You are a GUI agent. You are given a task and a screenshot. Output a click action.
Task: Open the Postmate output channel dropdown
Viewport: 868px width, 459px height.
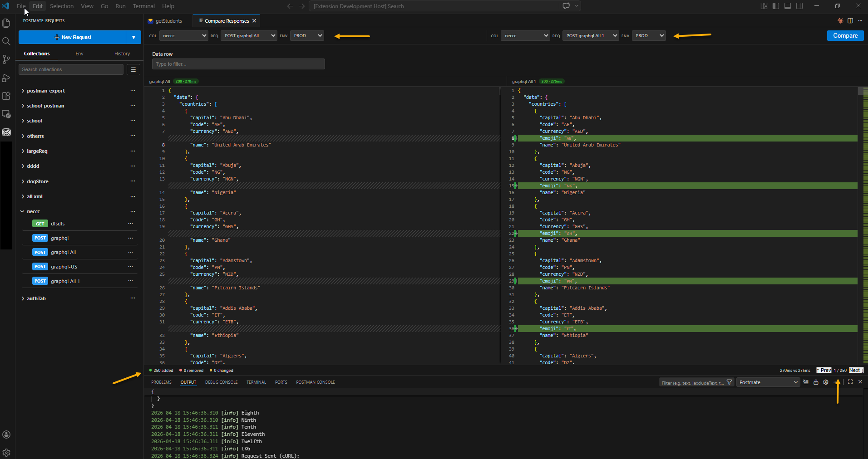point(768,382)
